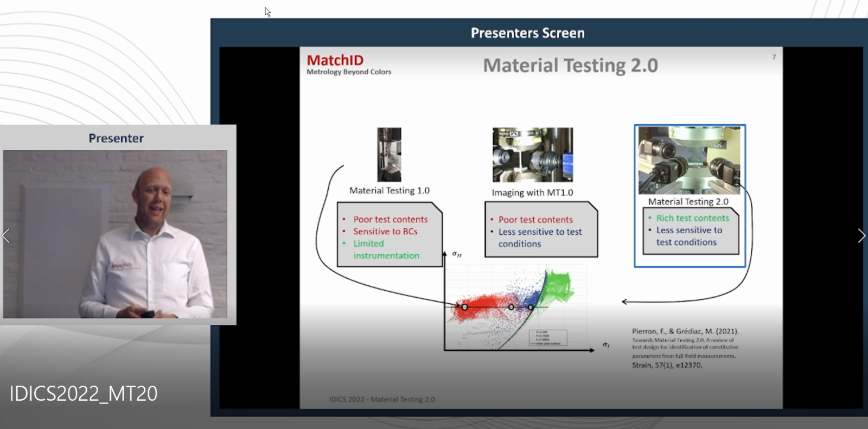Click 'Sensitive to BCs' bullet text
This screenshot has height=429, width=868.
pos(385,232)
